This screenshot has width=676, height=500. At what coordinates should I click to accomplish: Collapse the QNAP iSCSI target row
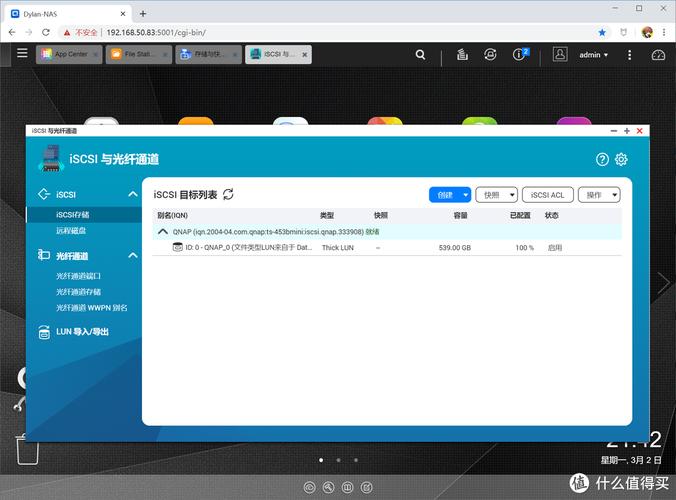tap(163, 231)
